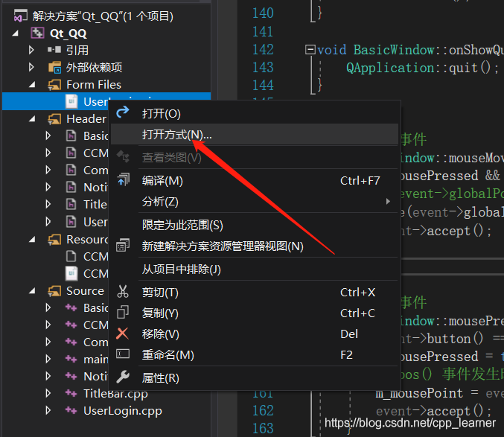Choose 从项目中排除(J) menu entry
Screen dimensions: 504x437
click(255, 269)
